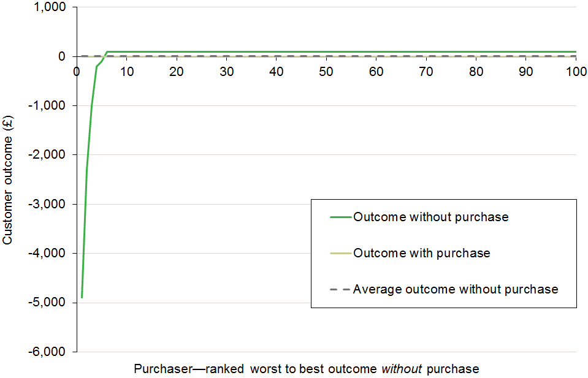Screen dimensions: 588x378
Task: Click the dashed gray legend line sample
Action: pos(340,290)
